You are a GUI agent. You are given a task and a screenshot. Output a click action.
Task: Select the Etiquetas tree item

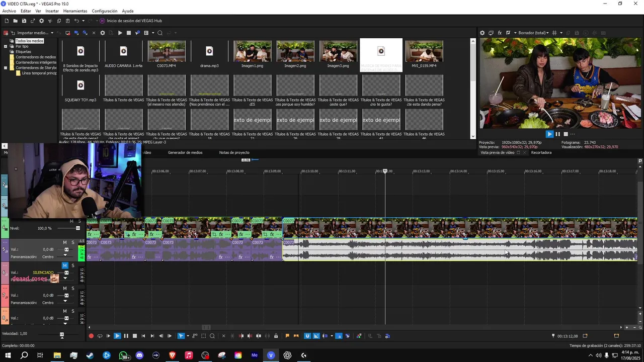coord(23,51)
